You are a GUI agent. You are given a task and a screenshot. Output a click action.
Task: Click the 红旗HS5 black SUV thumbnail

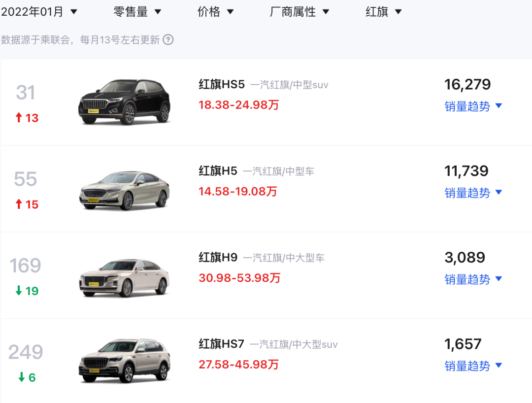[124, 101]
